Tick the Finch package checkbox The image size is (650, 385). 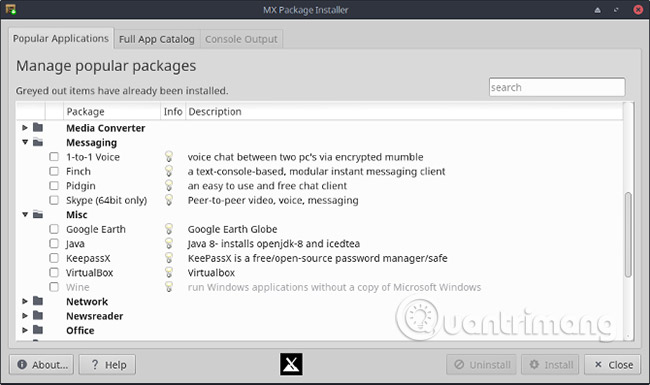point(54,171)
